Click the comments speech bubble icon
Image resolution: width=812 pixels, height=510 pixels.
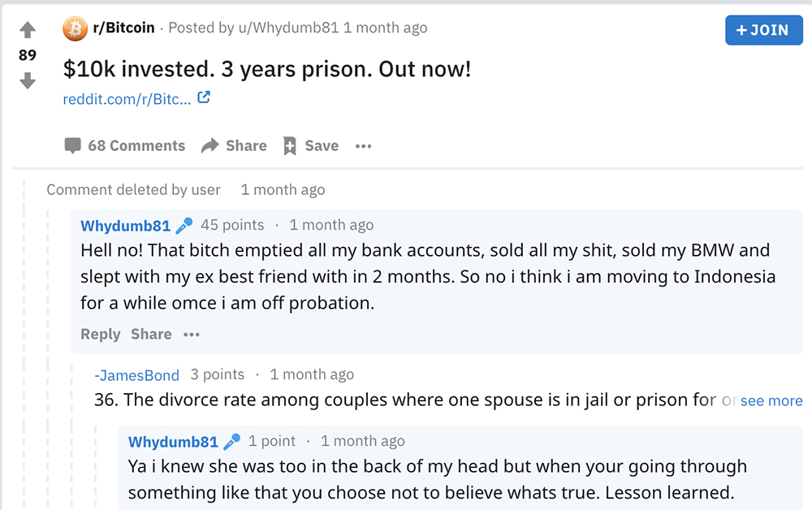[72, 145]
